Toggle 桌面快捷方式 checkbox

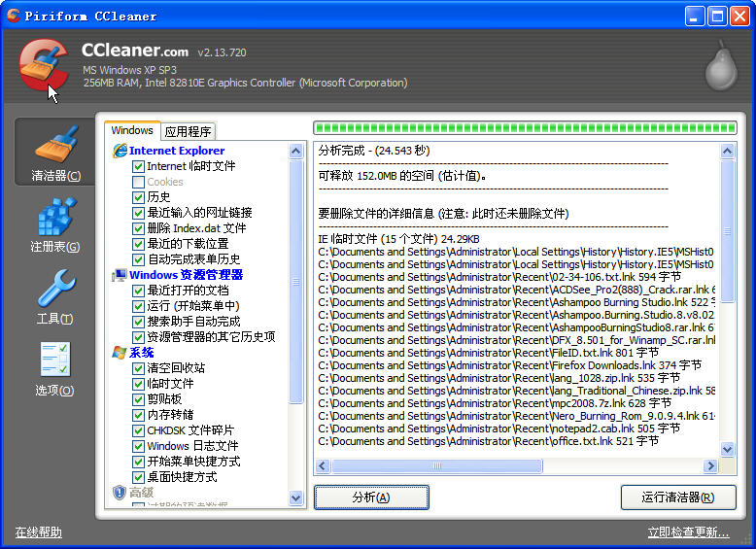click(x=138, y=477)
